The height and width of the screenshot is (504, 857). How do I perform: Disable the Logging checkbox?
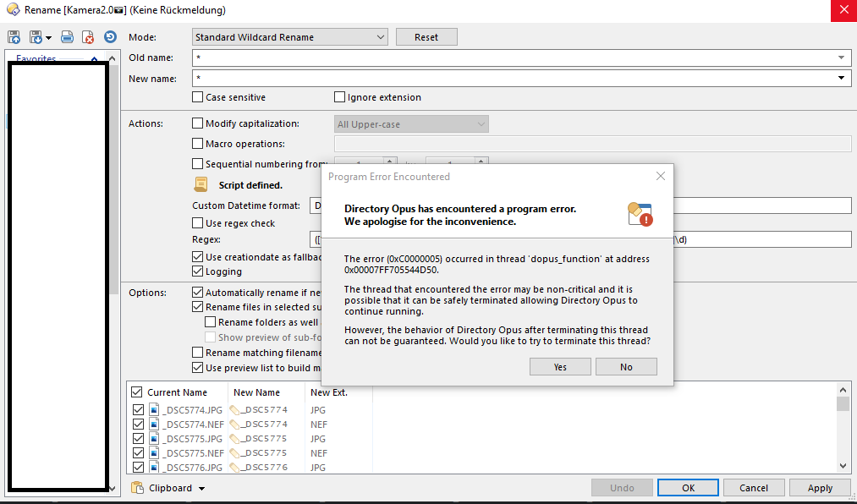tap(197, 271)
